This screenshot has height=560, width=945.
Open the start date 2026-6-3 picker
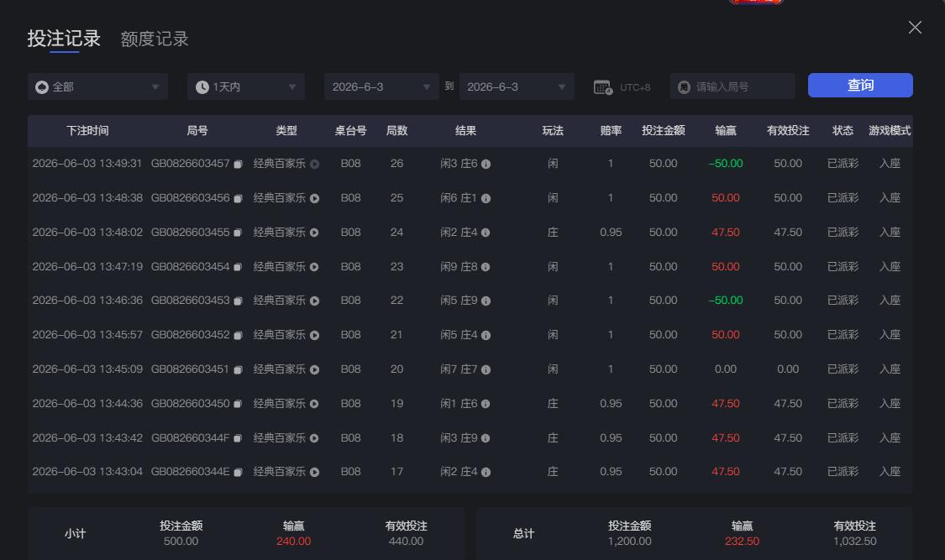point(381,86)
